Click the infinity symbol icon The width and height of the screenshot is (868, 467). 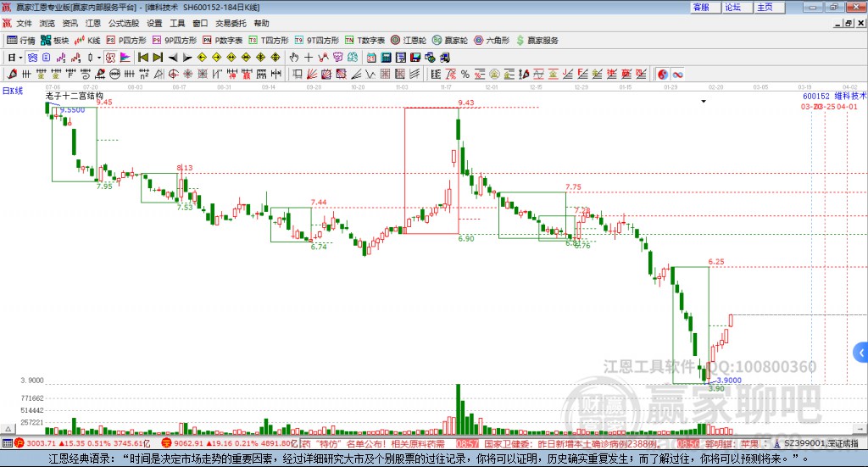[x=678, y=75]
